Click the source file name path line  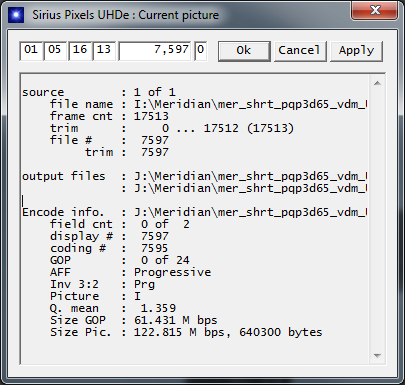(x=208, y=104)
